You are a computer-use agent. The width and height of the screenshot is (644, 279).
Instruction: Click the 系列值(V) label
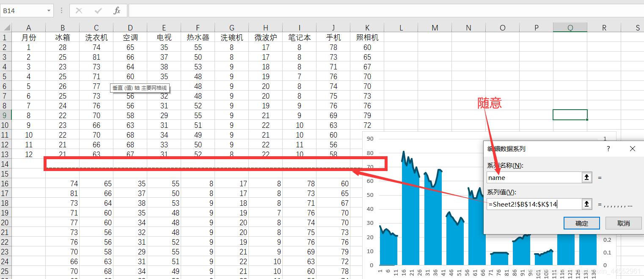point(502,192)
